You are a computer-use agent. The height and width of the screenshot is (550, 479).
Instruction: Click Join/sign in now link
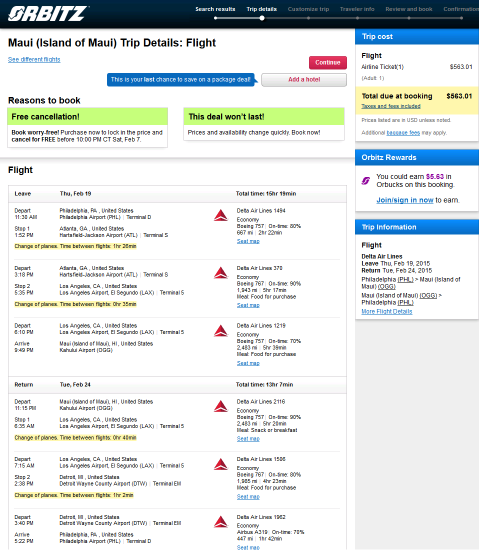click(405, 200)
